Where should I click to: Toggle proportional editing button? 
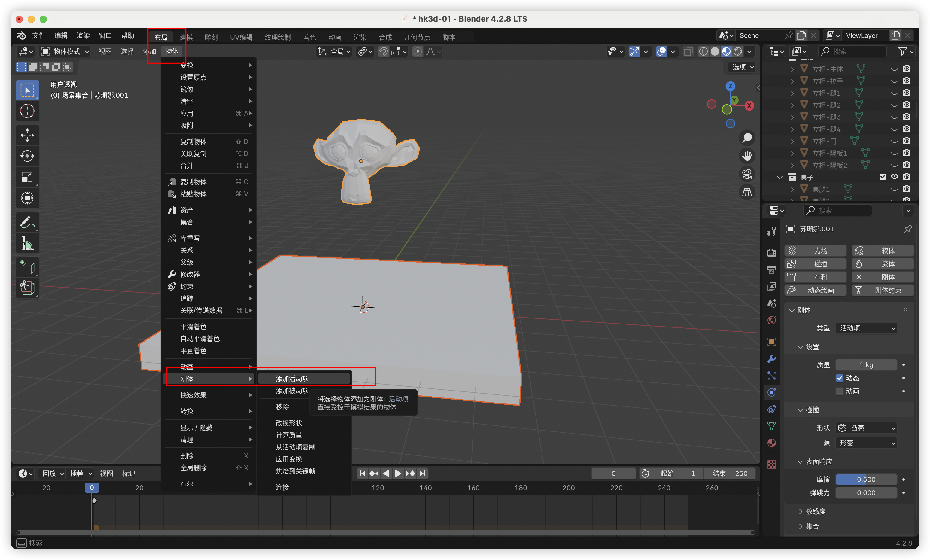click(x=418, y=51)
